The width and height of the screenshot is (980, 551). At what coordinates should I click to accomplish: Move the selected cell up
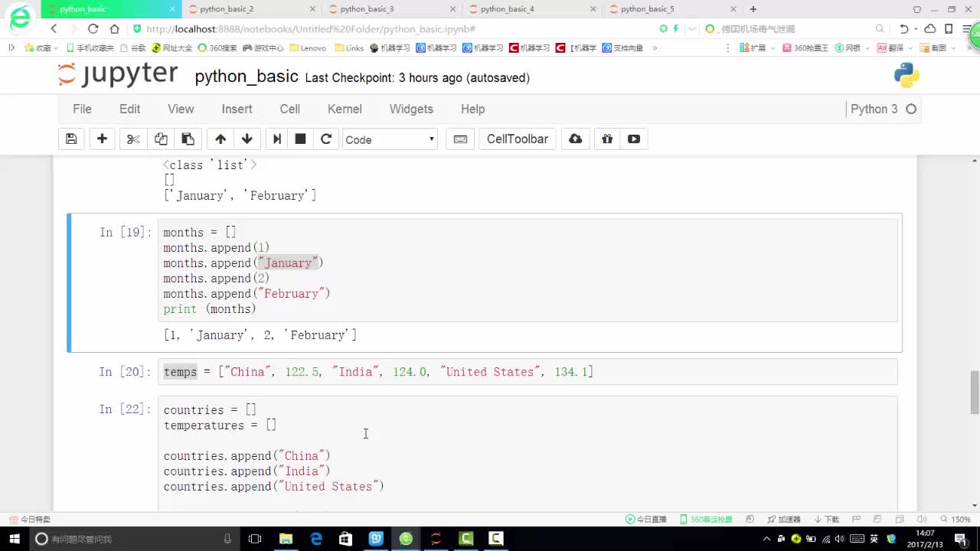[x=220, y=139]
